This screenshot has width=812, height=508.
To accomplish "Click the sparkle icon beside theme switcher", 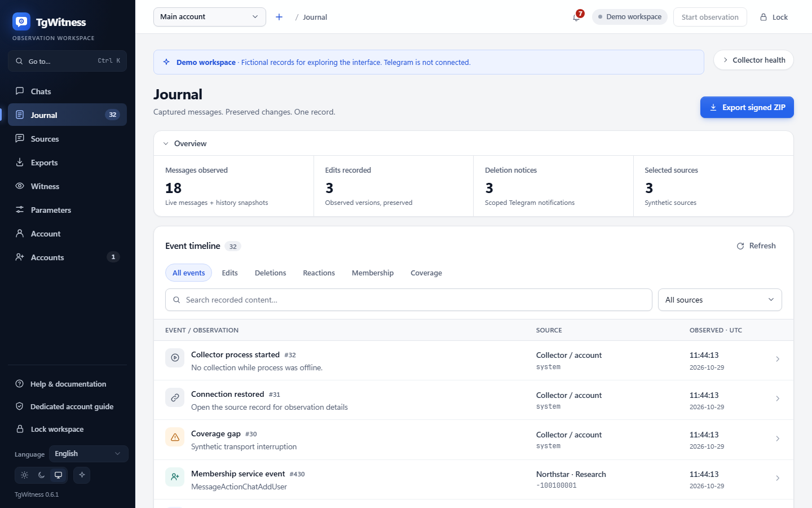I will 82,475.
